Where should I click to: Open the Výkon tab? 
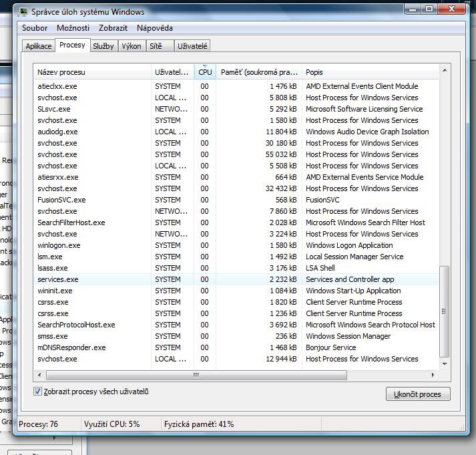(132, 46)
